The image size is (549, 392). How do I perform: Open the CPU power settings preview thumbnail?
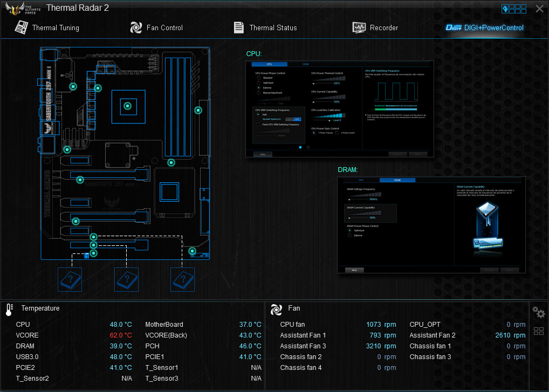(x=340, y=109)
